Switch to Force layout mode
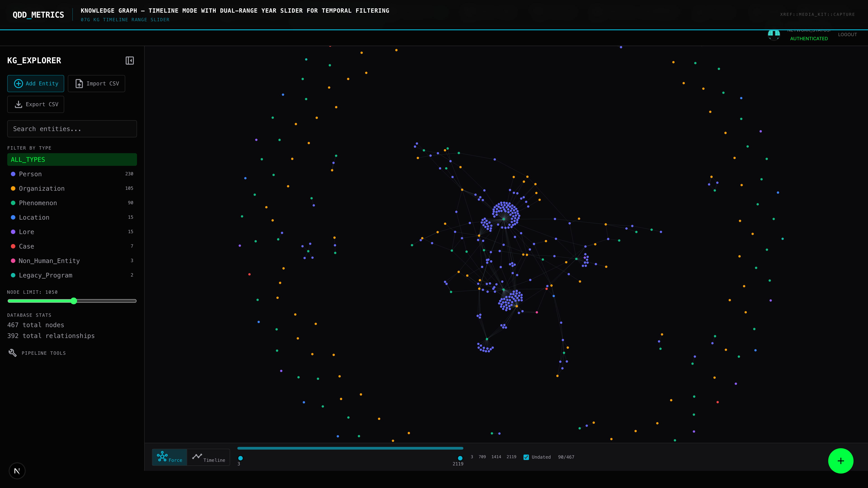The height and width of the screenshot is (488, 868). pos(170,457)
